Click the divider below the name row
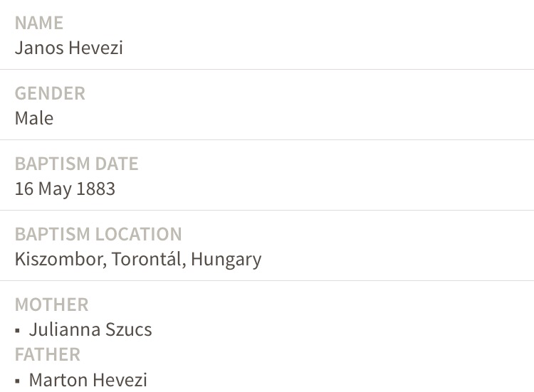Viewport: 534px width, 392px height. coord(267,70)
